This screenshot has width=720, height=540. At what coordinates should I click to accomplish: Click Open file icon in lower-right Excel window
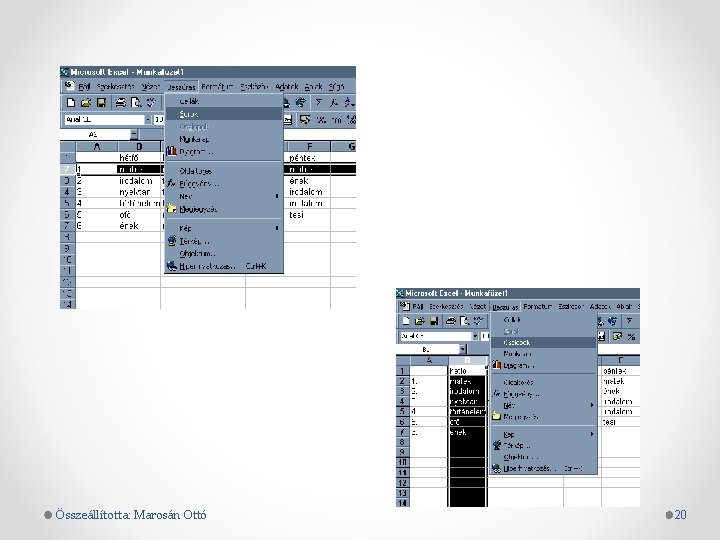tap(419, 321)
